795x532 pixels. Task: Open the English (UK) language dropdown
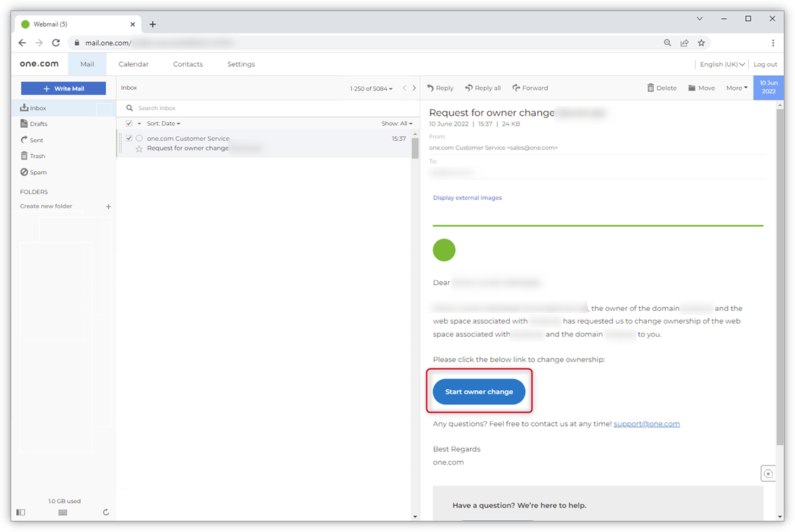[722, 65]
